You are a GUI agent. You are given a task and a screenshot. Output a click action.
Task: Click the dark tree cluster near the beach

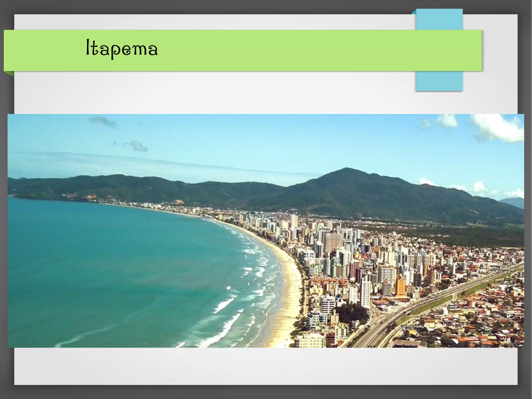click(351, 313)
